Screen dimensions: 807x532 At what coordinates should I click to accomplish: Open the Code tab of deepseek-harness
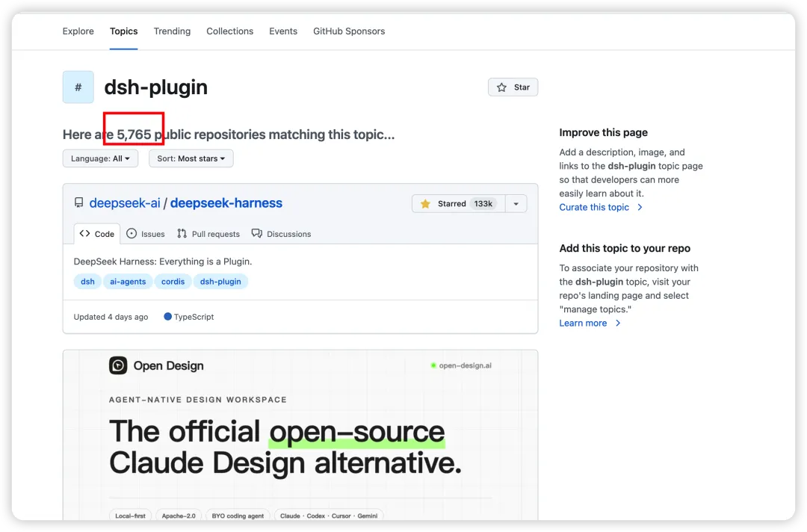click(x=96, y=234)
